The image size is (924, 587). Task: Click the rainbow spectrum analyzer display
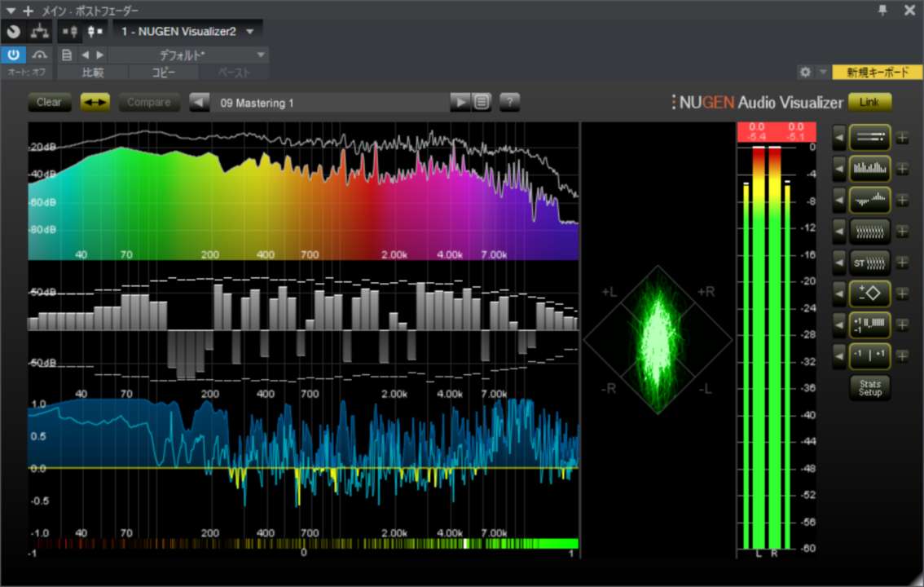tap(303, 192)
